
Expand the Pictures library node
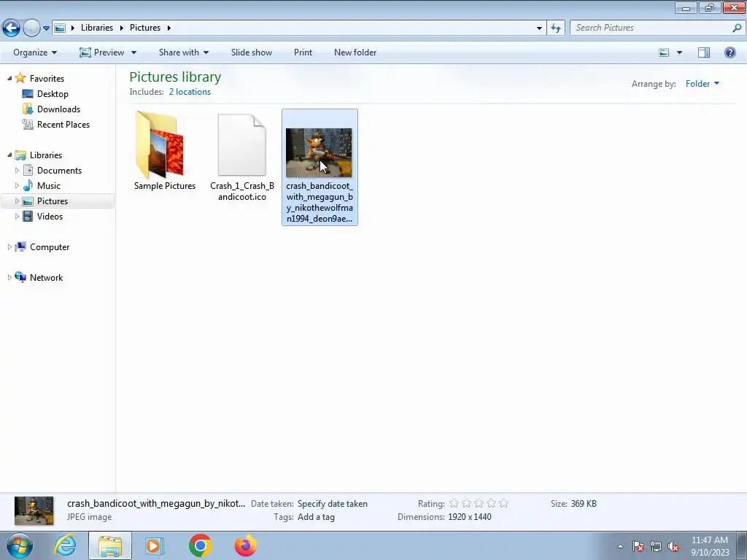18,201
